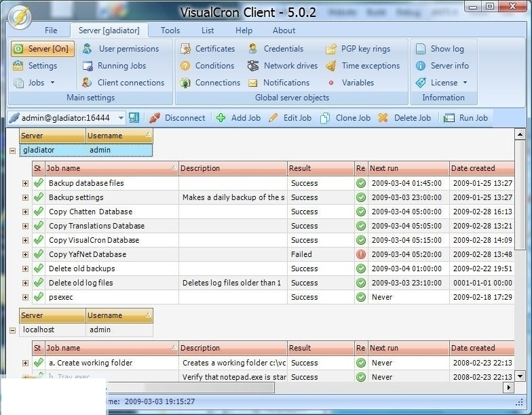Click Delete Job
The image size is (532, 415).
(x=404, y=118)
